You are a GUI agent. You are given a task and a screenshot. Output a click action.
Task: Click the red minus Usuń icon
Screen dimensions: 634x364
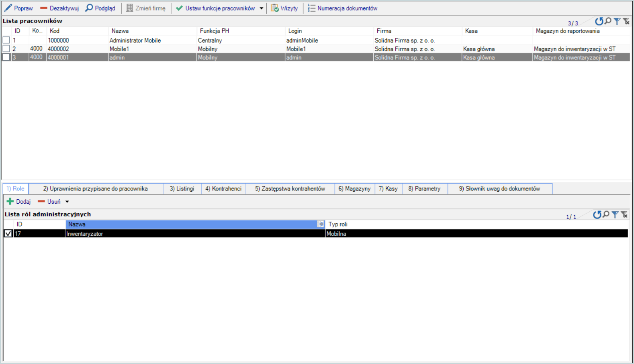(x=41, y=201)
